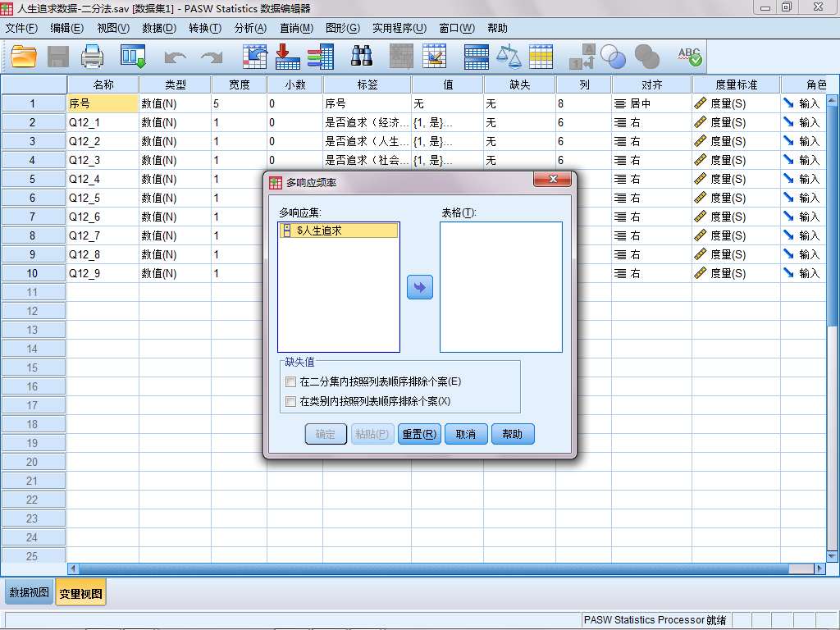Select the 序号 name cell
The width and height of the screenshot is (840, 630).
103,103
